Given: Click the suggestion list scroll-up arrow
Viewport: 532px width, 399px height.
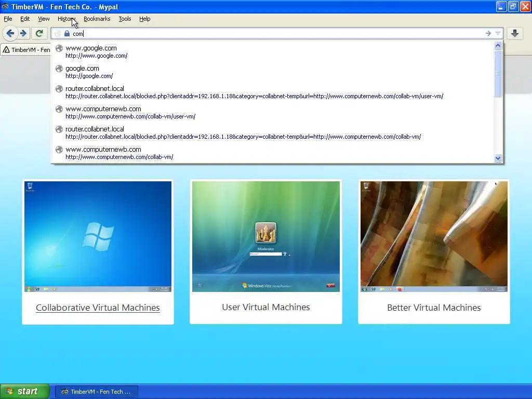Looking at the screenshot, I should (x=498, y=46).
